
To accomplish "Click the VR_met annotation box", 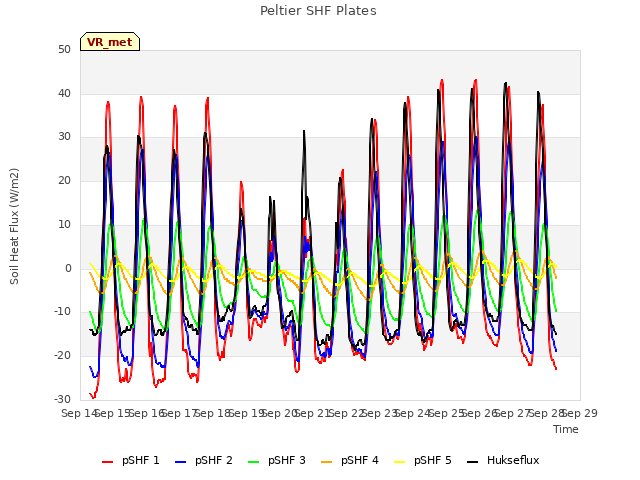I will (x=110, y=42).
